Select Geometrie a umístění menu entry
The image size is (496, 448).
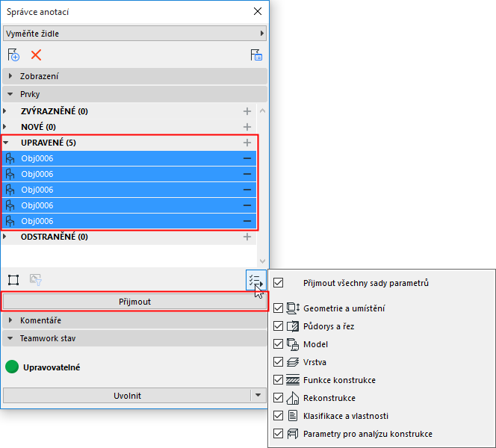tap(344, 308)
